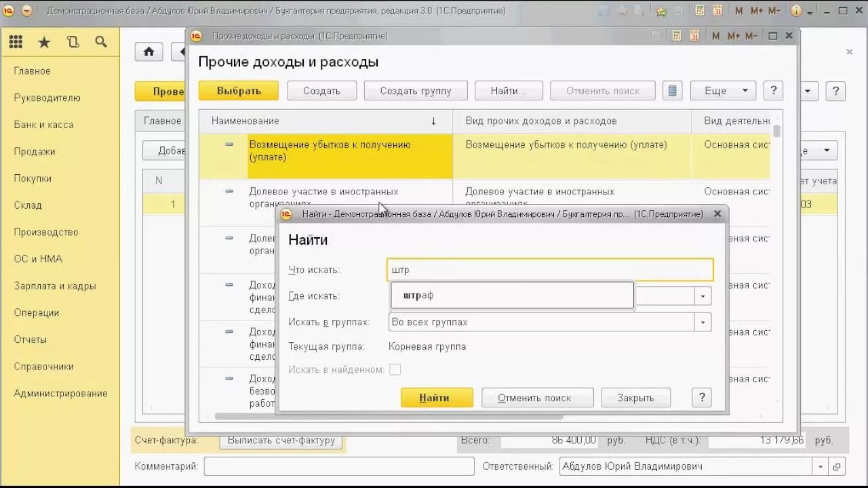Open the Продажи section

[35, 152]
